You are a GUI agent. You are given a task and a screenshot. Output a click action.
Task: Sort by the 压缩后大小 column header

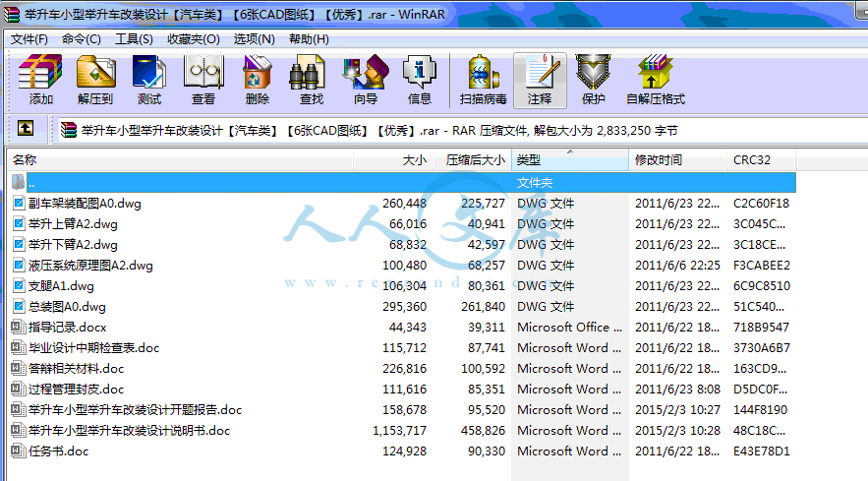472,160
